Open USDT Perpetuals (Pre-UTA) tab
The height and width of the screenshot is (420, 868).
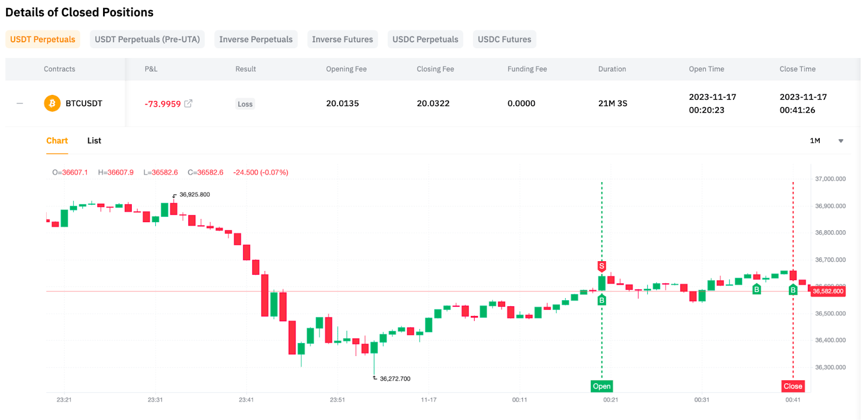(x=147, y=40)
